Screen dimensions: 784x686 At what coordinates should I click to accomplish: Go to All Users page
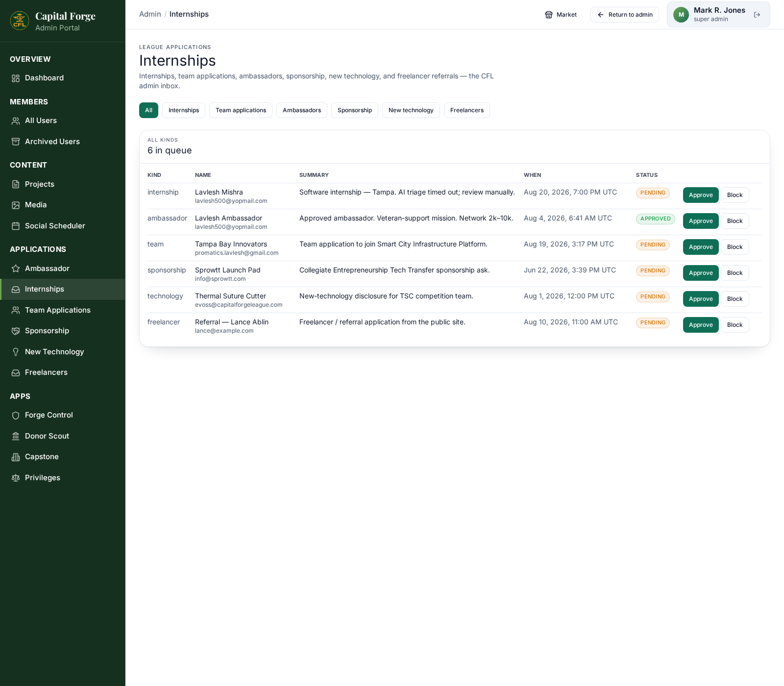(63, 121)
